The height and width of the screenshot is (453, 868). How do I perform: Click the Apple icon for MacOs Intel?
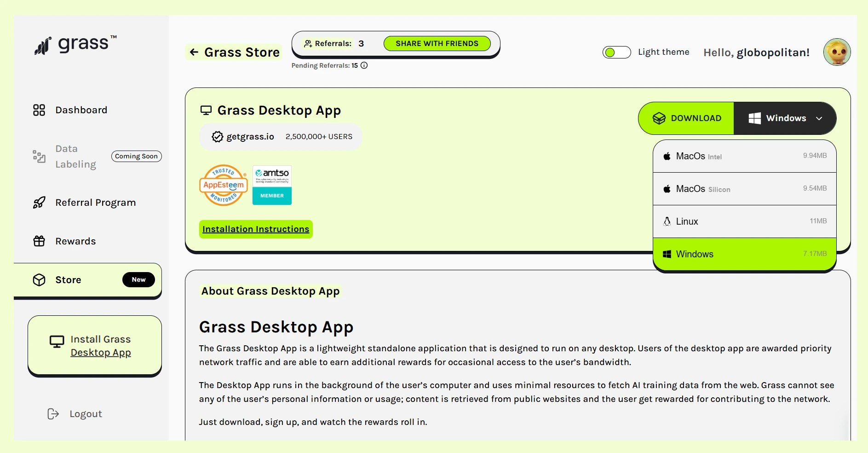click(667, 156)
